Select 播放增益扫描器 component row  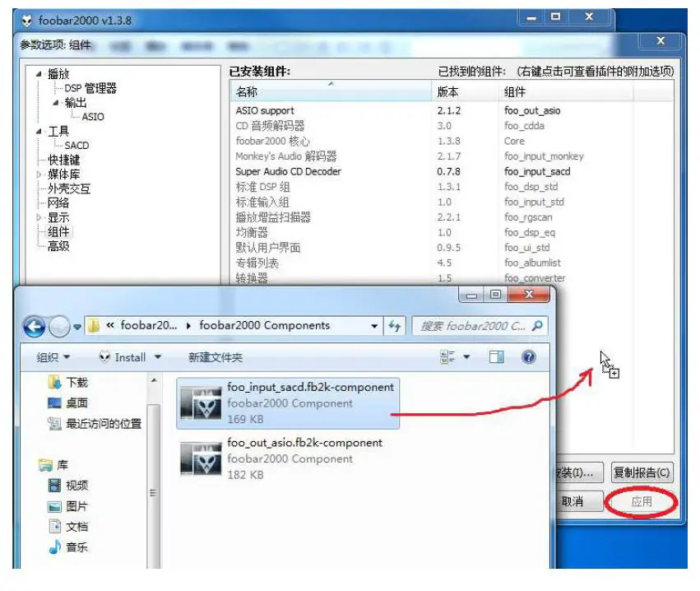tap(452, 217)
